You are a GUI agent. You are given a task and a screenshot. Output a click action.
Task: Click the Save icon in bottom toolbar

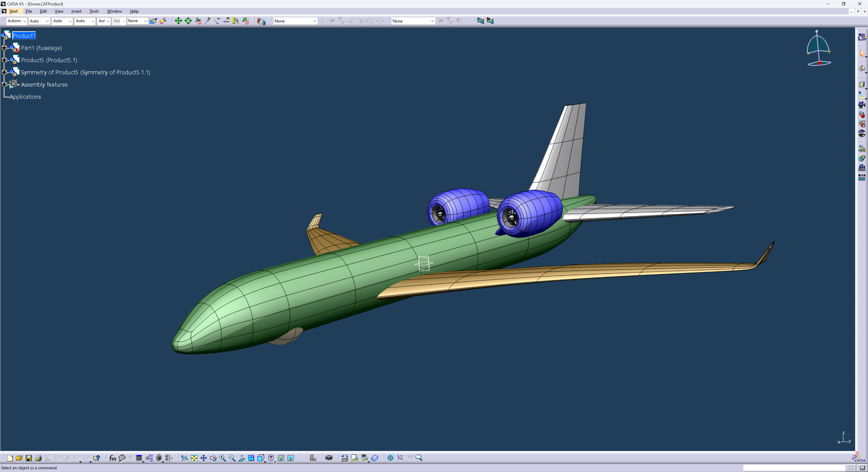[29, 458]
